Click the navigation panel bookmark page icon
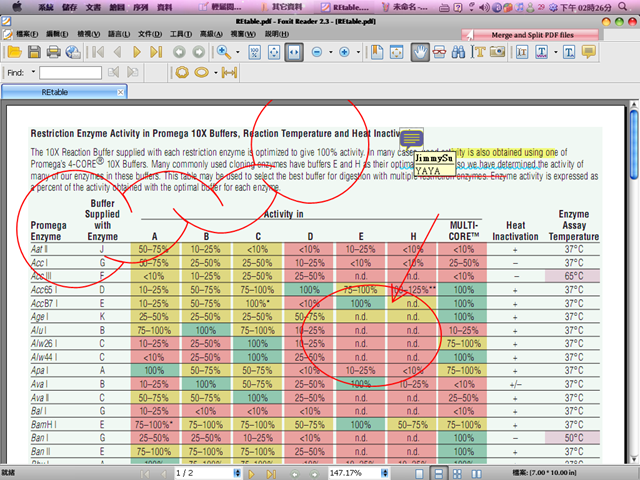The height and width of the screenshot is (480, 640). [377, 52]
